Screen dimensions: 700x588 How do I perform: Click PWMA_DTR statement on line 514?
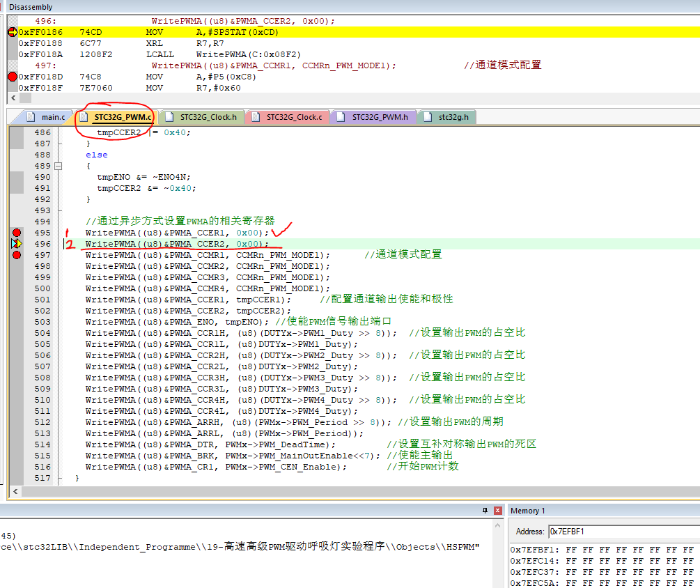[x=210, y=444]
